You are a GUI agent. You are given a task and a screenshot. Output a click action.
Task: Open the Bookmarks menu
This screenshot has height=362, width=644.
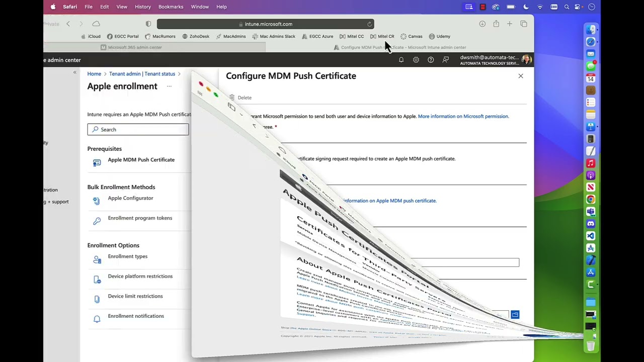[x=171, y=7]
